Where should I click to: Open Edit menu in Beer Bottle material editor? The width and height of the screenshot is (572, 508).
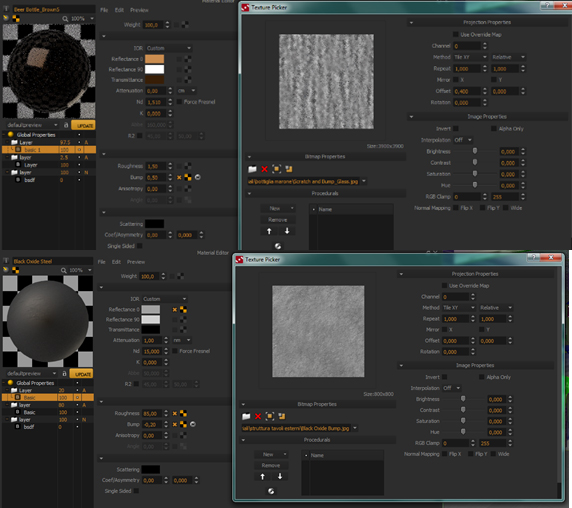[x=119, y=10]
